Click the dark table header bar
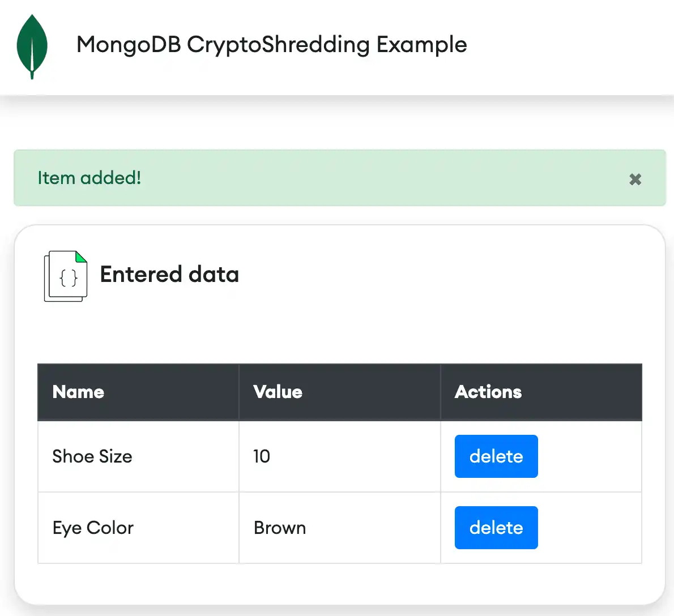The height and width of the screenshot is (616, 674). 340,392
